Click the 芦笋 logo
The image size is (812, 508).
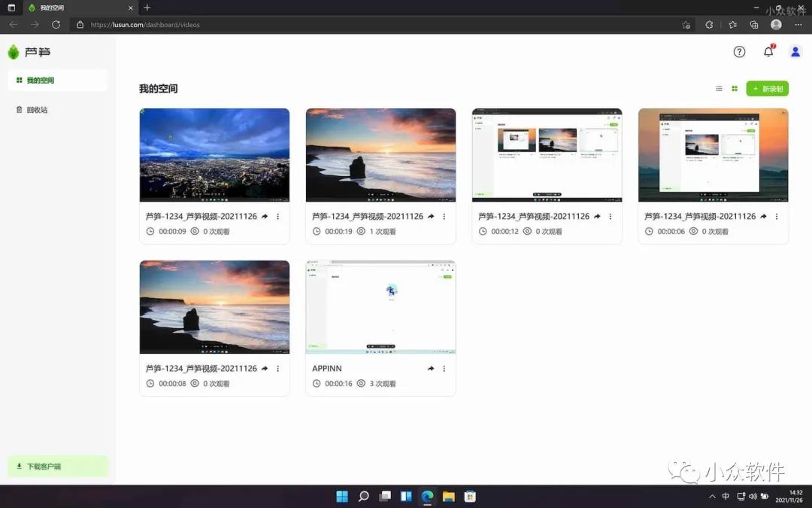[x=29, y=52]
